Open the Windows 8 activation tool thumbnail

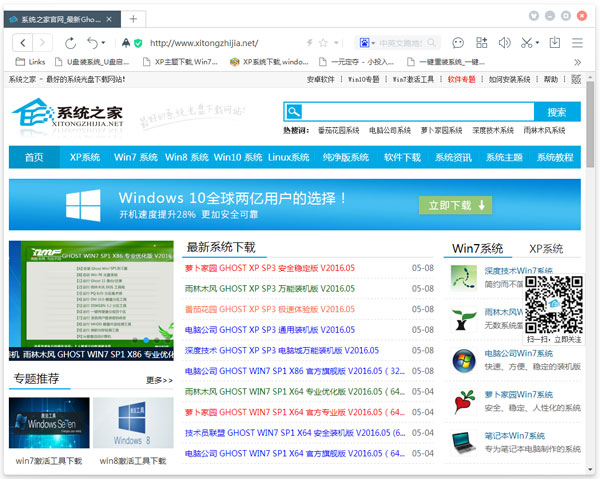(133, 423)
